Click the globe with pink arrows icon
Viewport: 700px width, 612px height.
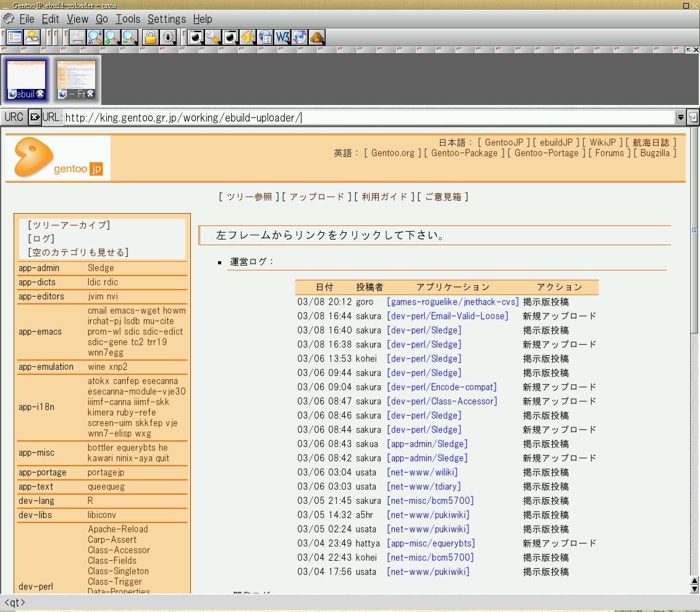tap(300, 37)
